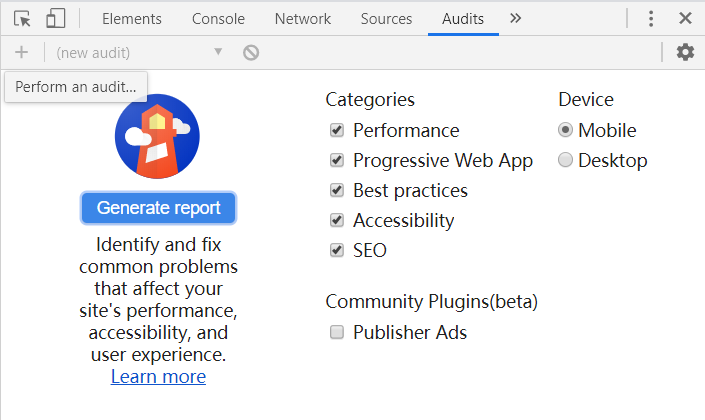Switch to the Console tab
Viewport: 705px width, 420px height.
[219, 19]
